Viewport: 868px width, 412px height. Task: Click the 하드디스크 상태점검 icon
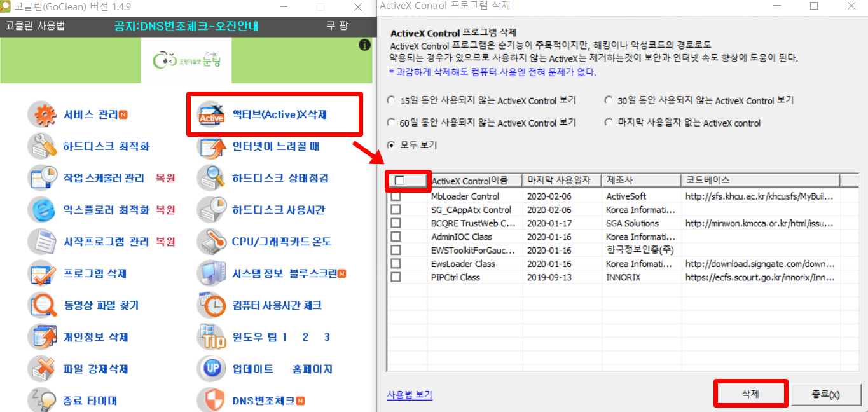pyautogui.click(x=212, y=178)
